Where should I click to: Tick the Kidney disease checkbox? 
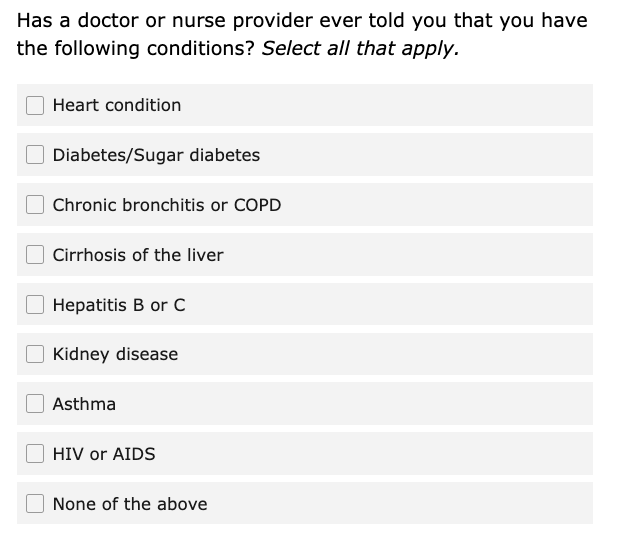(35, 354)
